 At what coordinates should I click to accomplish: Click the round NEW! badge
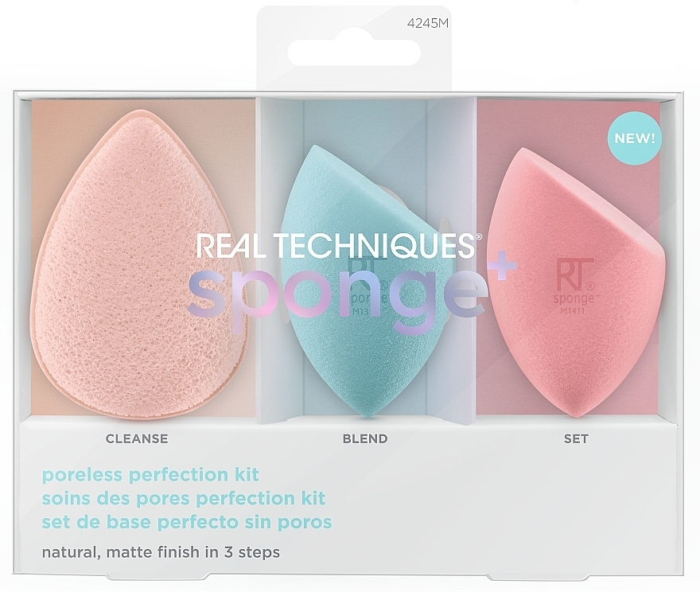(x=635, y=138)
